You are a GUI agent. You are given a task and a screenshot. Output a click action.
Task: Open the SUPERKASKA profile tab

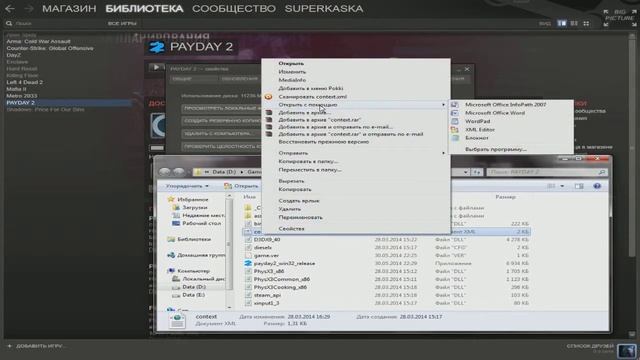pyautogui.click(x=324, y=8)
